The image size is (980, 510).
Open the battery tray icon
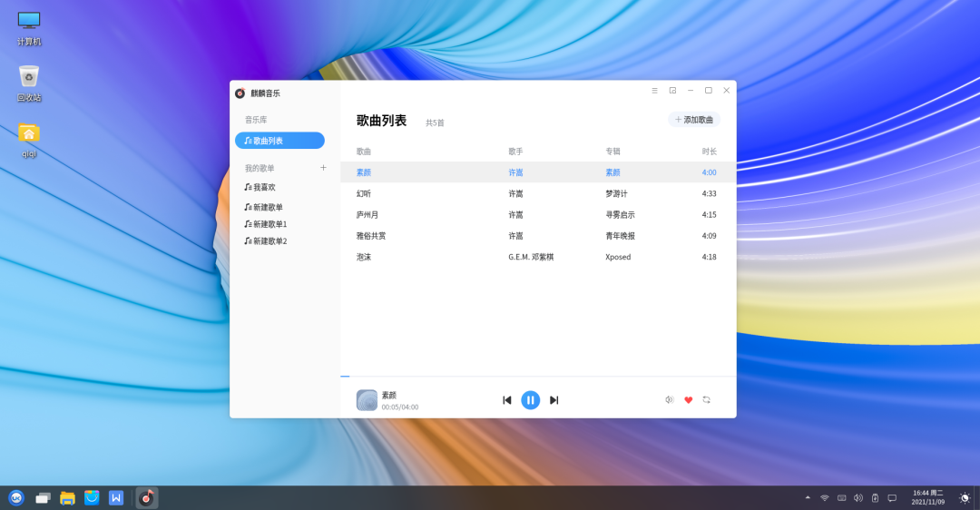(875, 498)
